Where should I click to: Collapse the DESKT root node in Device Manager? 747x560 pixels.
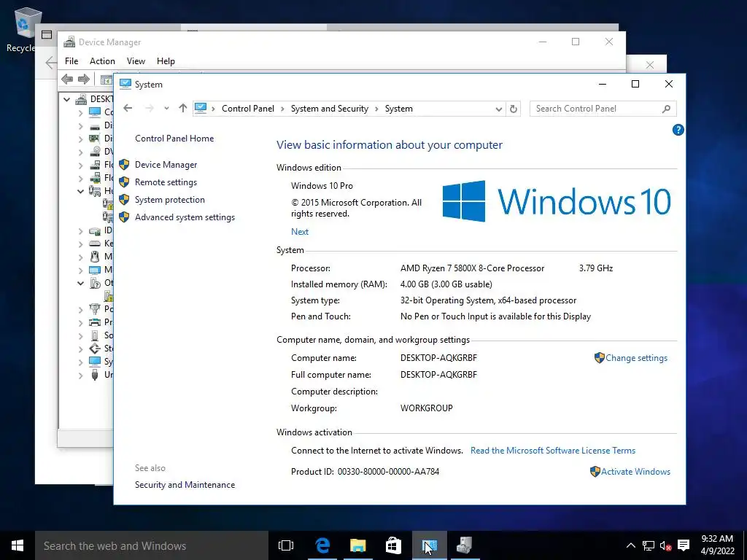[66, 99]
